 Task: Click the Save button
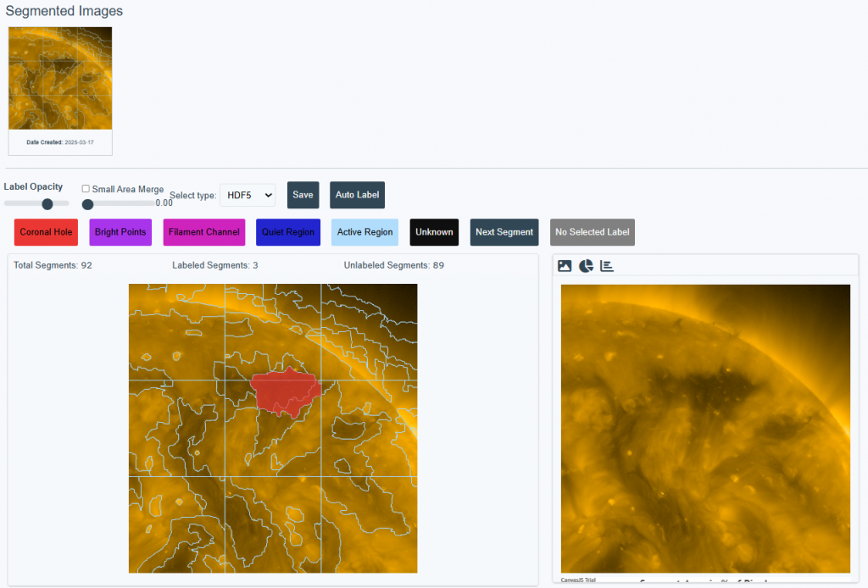[x=303, y=195]
